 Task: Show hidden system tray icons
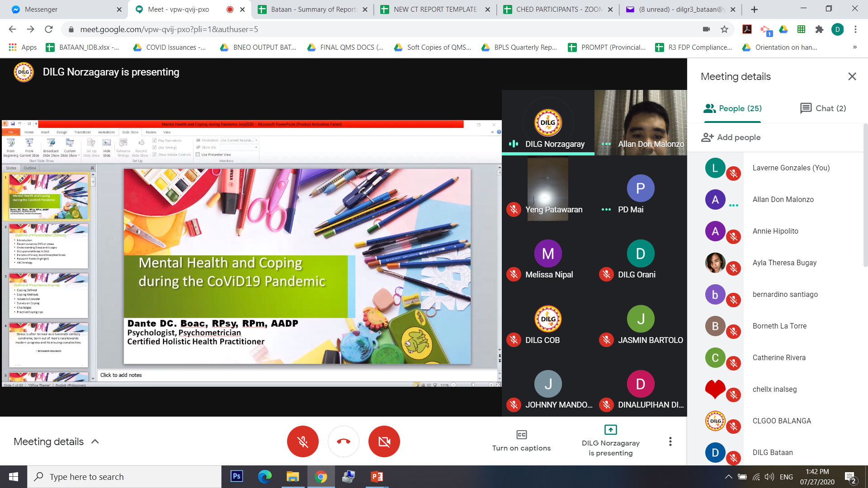tap(728, 477)
